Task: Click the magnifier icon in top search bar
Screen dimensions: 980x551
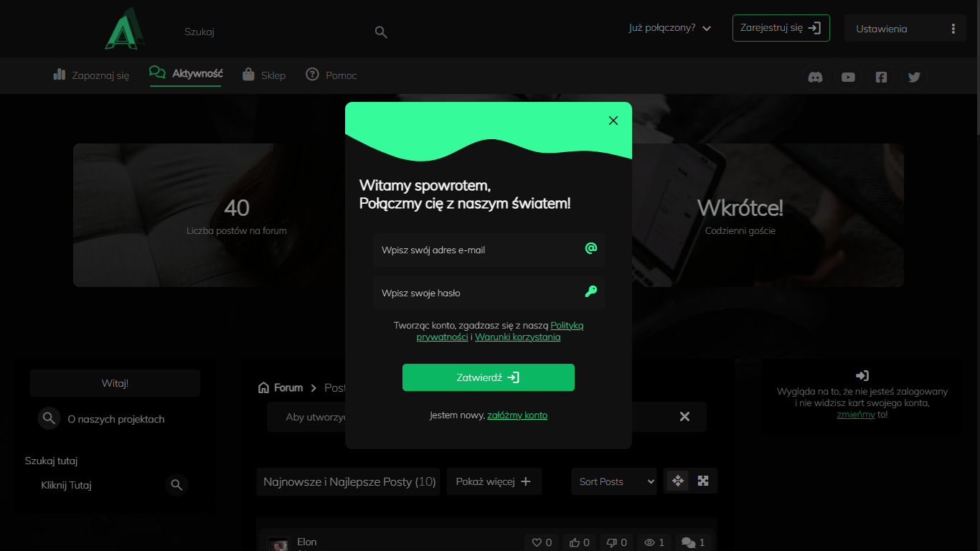Action: (x=381, y=32)
